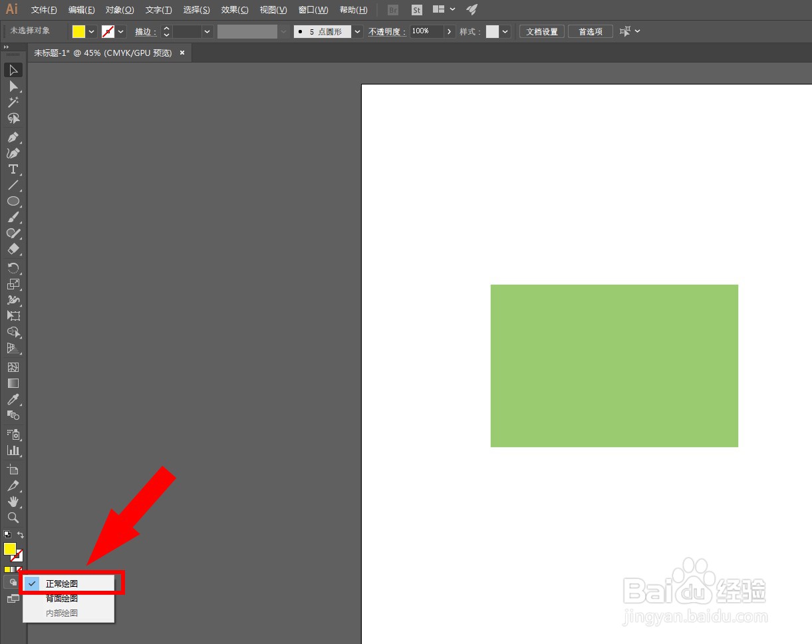This screenshot has height=644, width=812.
Task: Click the Default Fill and Stroke icon
Action: coord(7,534)
